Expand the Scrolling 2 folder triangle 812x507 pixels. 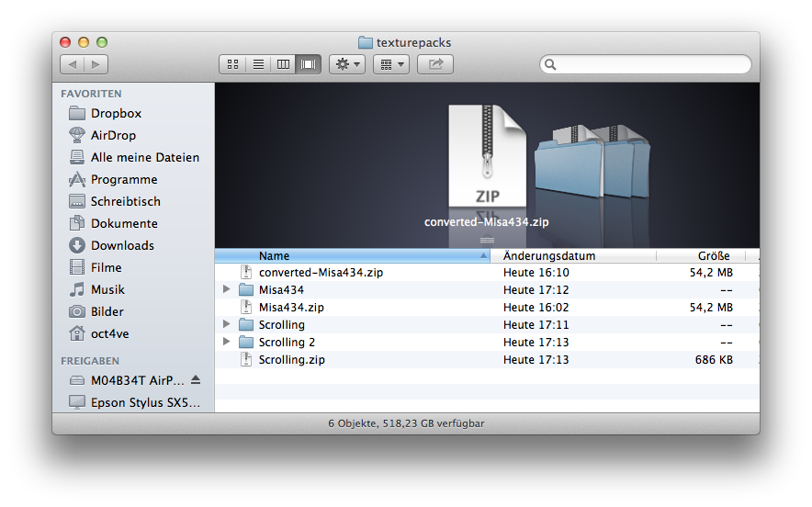(227, 343)
